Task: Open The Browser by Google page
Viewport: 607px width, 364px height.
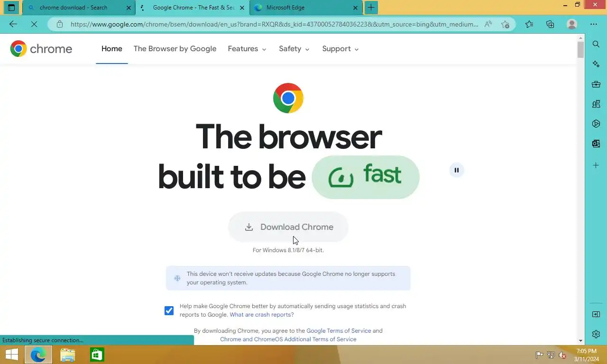Action: tap(175, 49)
